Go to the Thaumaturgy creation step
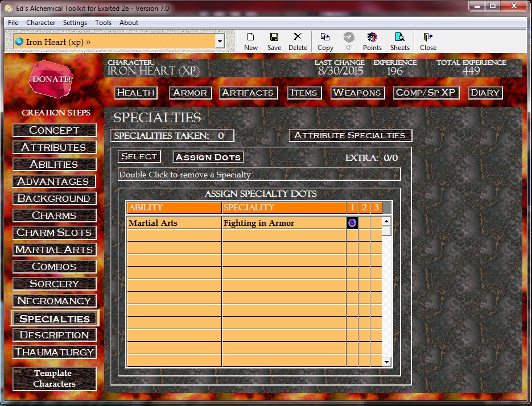 click(54, 352)
